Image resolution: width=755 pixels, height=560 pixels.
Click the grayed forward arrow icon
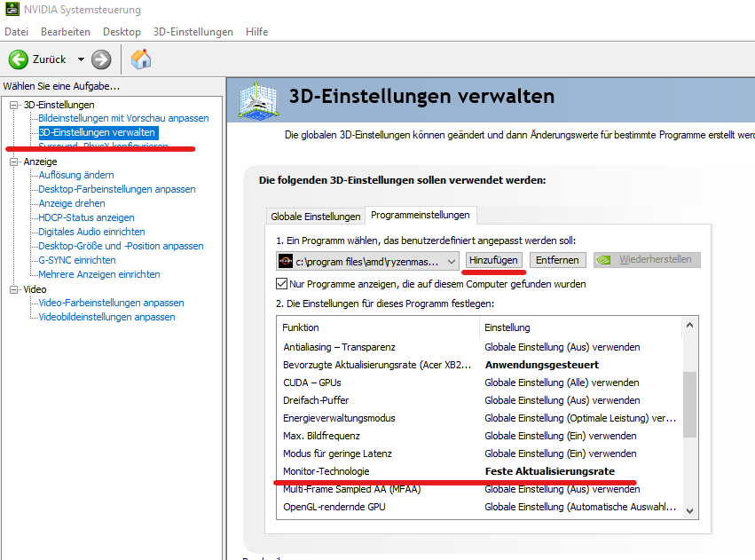[100, 60]
